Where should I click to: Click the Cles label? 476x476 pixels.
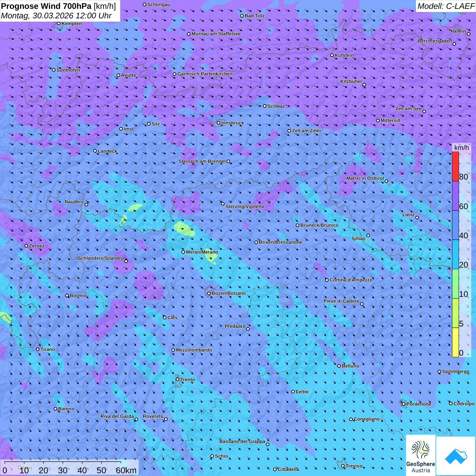[x=172, y=318]
